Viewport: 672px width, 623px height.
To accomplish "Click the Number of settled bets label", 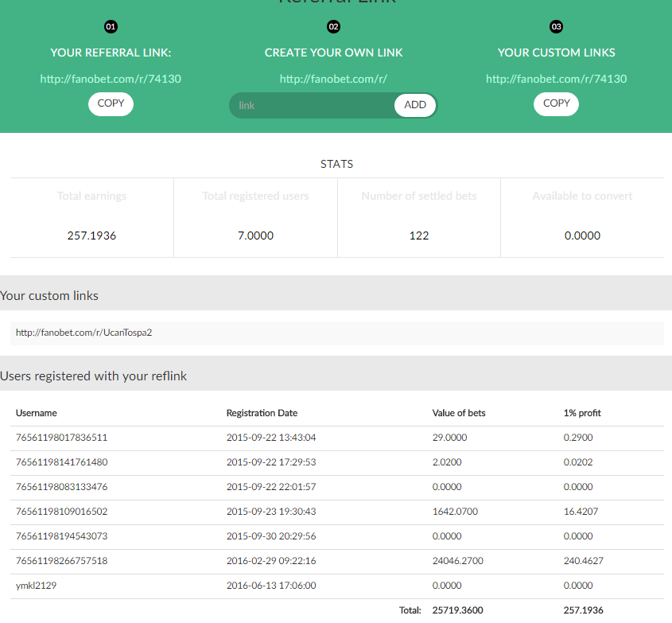I will [x=419, y=196].
